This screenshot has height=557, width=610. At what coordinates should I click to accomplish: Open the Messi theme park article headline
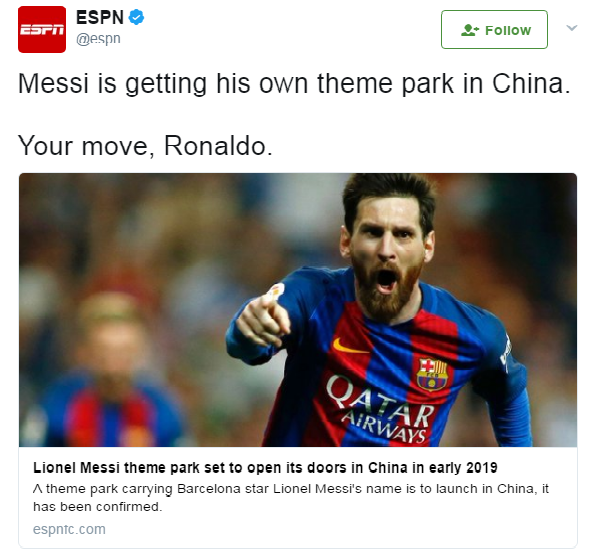pyautogui.click(x=265, y=468)
